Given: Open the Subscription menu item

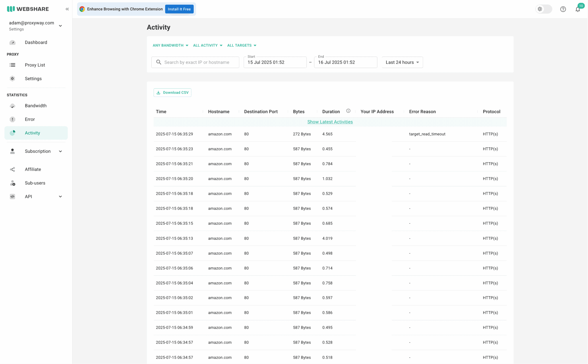Looking at the screenshot, I should click(x=37, y=151).
